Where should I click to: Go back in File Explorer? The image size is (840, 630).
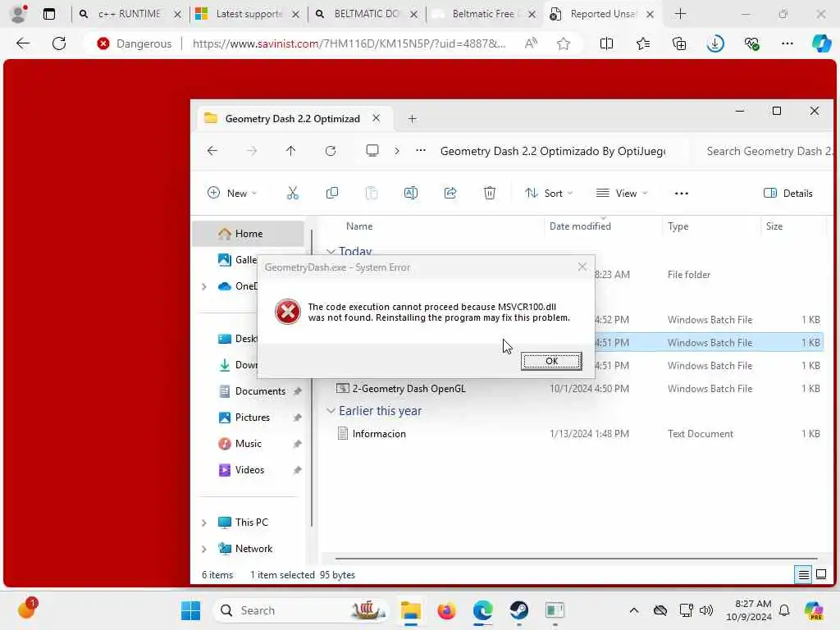(212, 151)
